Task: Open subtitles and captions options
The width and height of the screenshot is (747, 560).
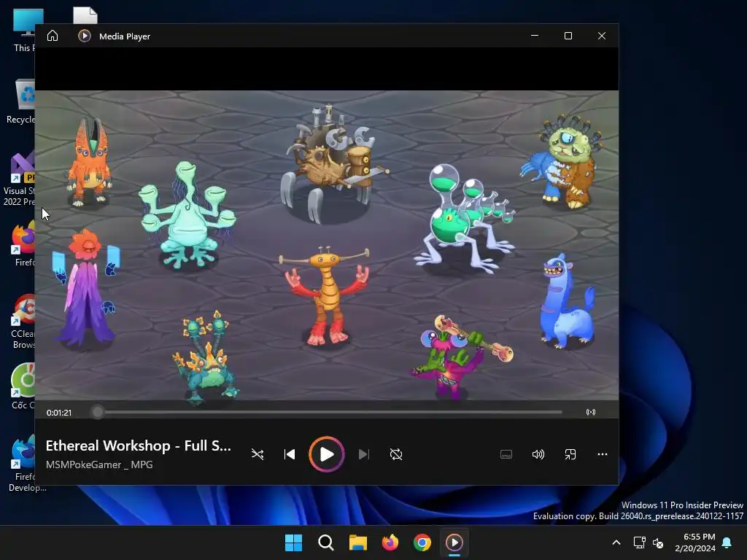Action: [x=506, y=454]
